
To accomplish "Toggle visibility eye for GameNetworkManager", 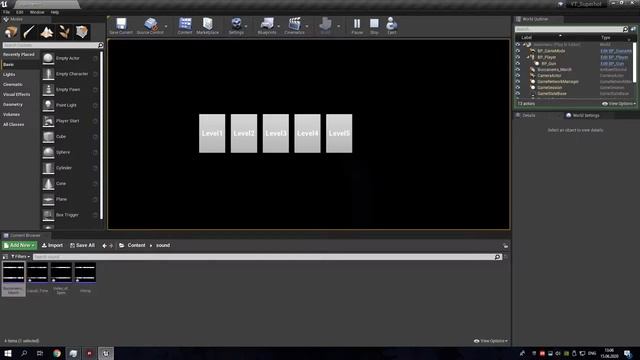I will pos(518,82).
